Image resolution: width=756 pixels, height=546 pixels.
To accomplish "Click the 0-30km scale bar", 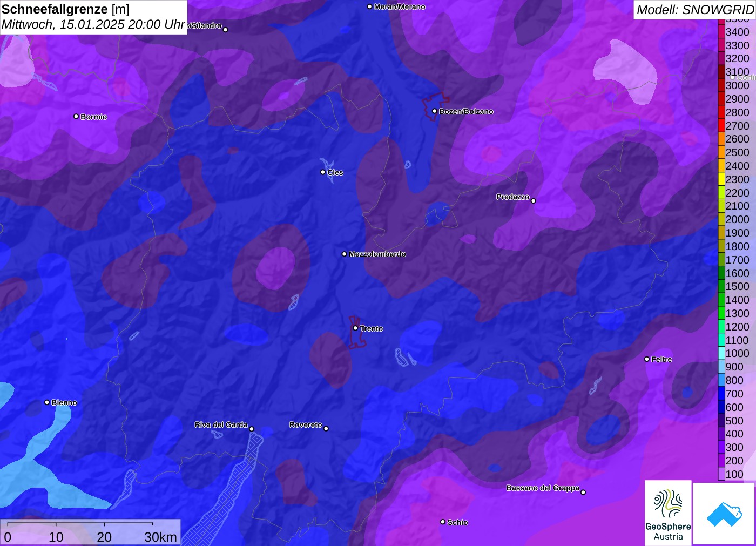I will point(90,532).
